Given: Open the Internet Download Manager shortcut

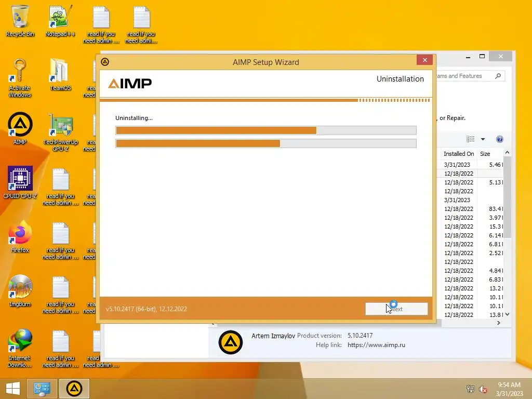Looking at the screenshot, I should (20, 348).
